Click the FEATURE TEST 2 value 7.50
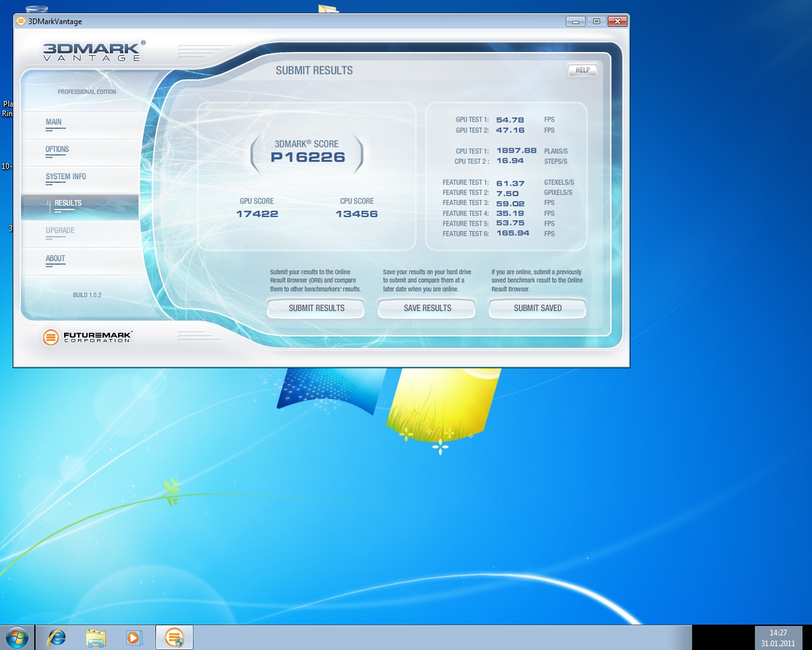Viewport: 812px width, 650px height. pos(507,194)
